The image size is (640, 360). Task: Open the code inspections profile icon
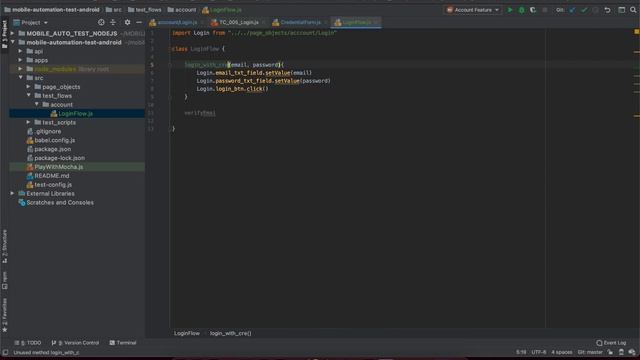621,352
